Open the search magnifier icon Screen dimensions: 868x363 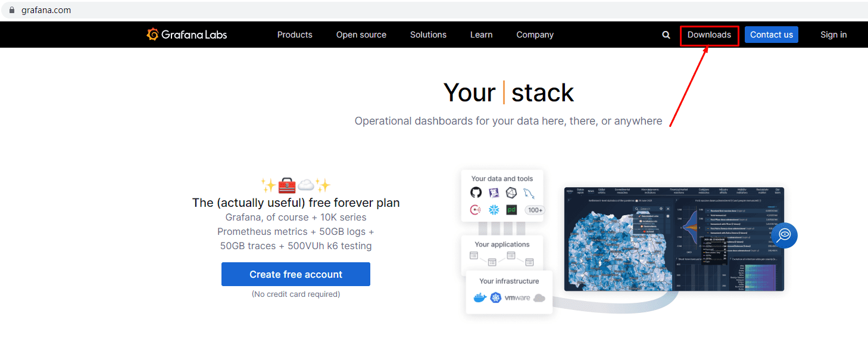click(x=666, y=35)
